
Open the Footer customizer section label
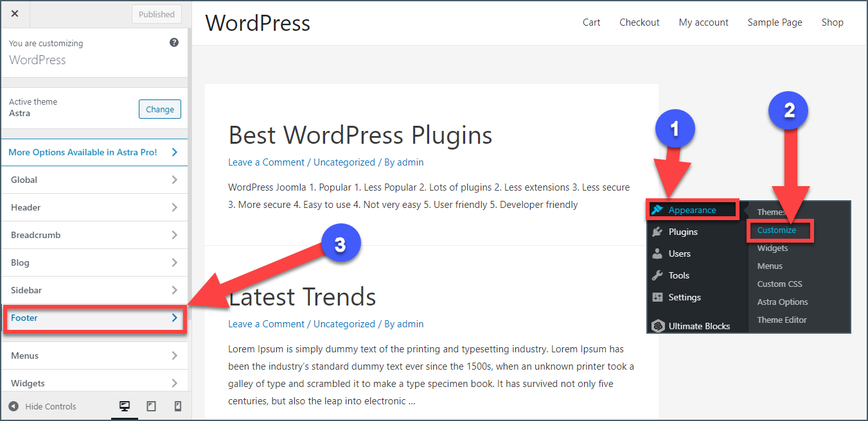coord(24,318)
